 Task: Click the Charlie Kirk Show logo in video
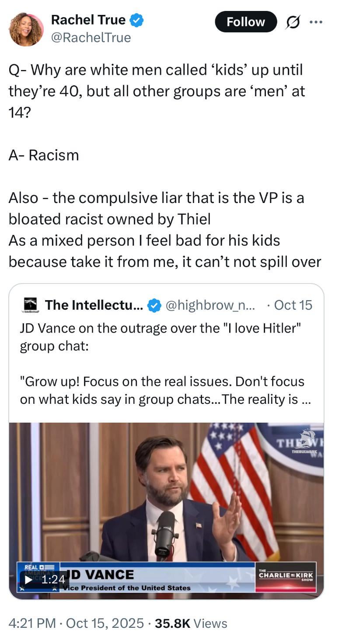click(x=286, y=575)
